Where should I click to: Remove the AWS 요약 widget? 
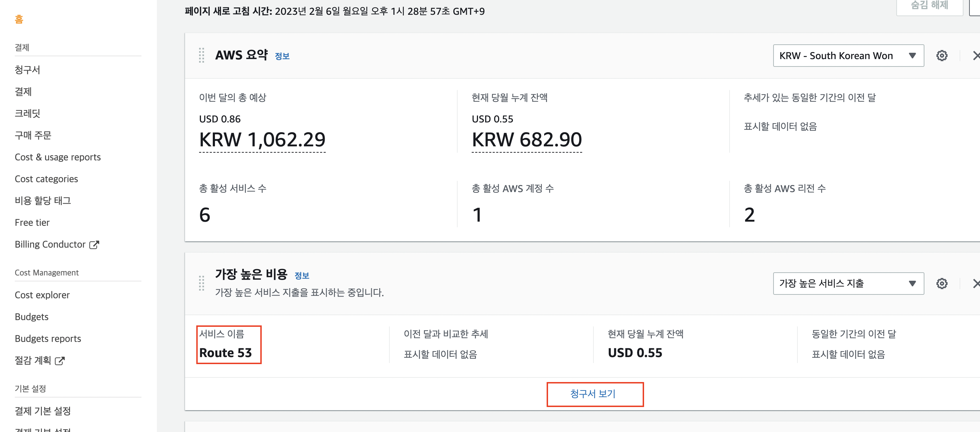[x=975, y=56]
